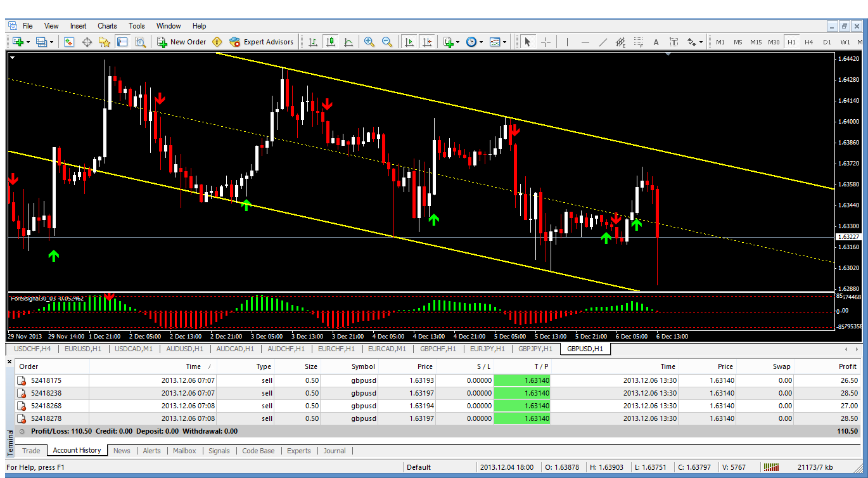Viewport: 868px width, 478px height.
Task: Toggle the Market Watch window
Action: pos(69,42)
